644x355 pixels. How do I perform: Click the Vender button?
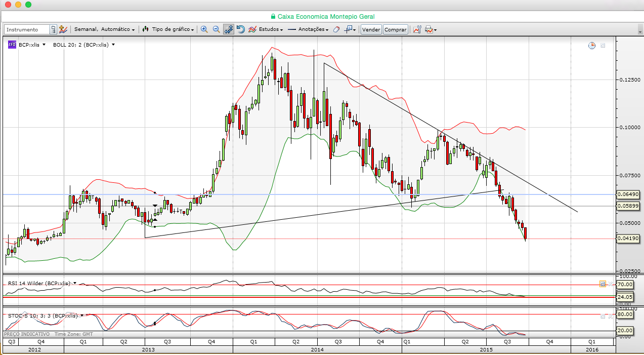point(371,29)
